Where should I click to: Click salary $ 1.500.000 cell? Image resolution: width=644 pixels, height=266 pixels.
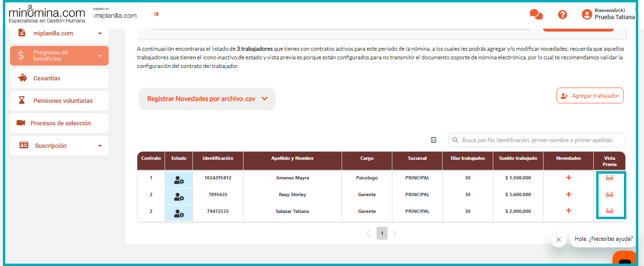(518, 178)
